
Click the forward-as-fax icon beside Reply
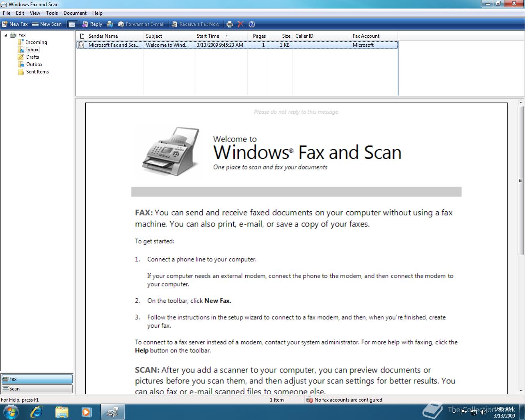pos(110,24)
